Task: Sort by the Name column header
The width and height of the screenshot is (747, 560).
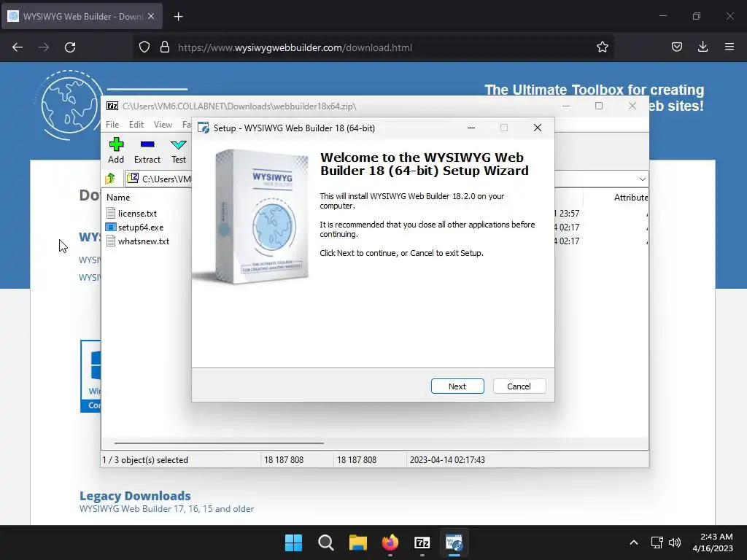Action: click(x=118, y=197)
